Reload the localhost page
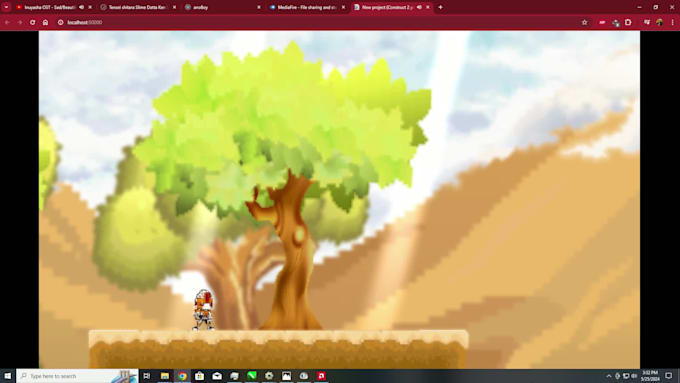Screen dimensions: 680x383 tap(33, 22)
